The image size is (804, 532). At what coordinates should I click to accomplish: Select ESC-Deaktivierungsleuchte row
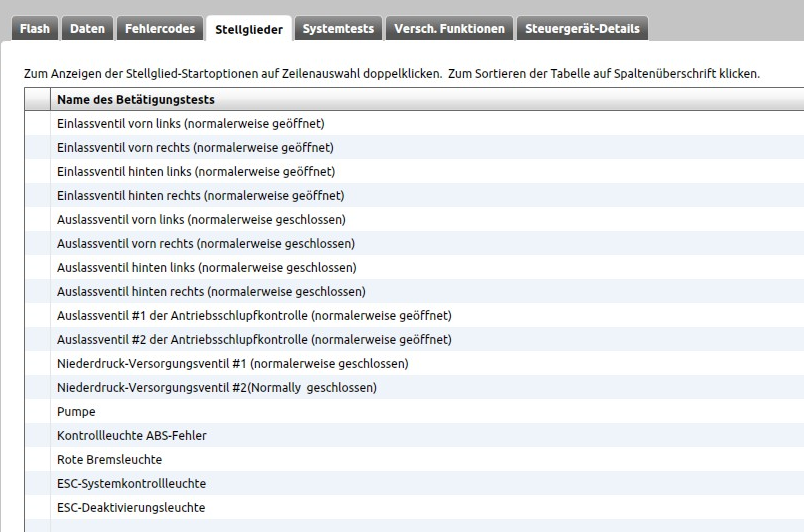pos(131,508)
